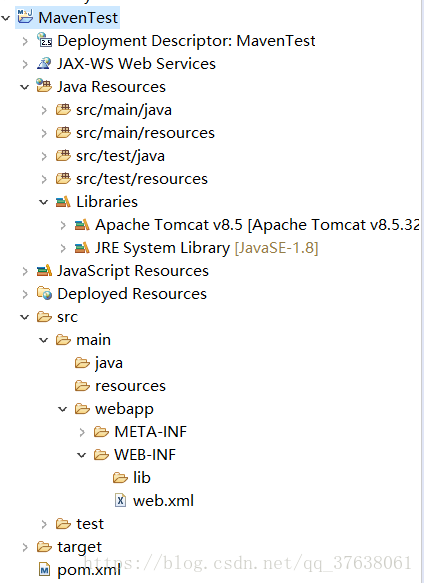Viewport: 424px width, 583px height.
Task: Click the src/test/resources package folder icon
Action: click(63, 178)
